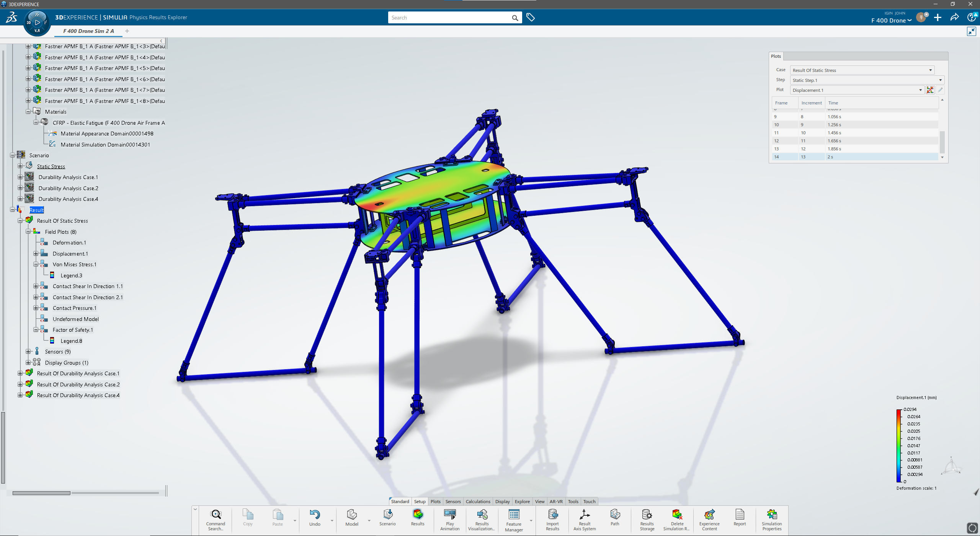Screen dimensions: 980x536
Task: Open the Case dropdown in Plots panel
Action: click(930, 70)
